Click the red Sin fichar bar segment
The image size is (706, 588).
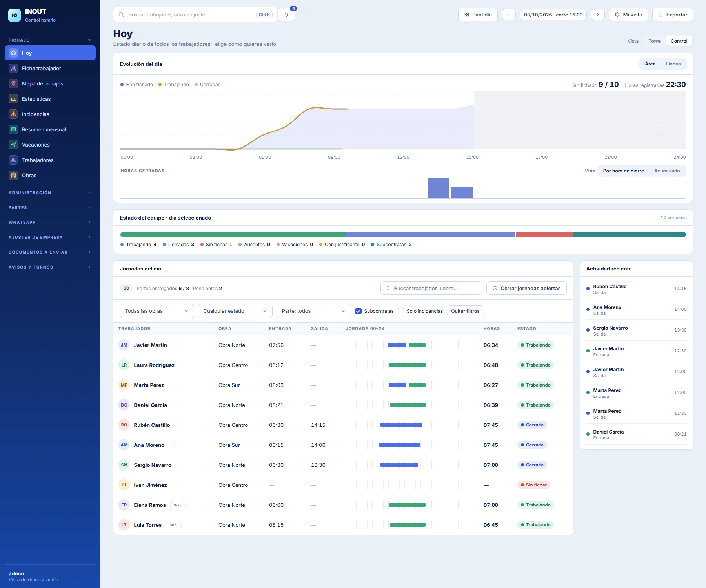click(544, 234)
